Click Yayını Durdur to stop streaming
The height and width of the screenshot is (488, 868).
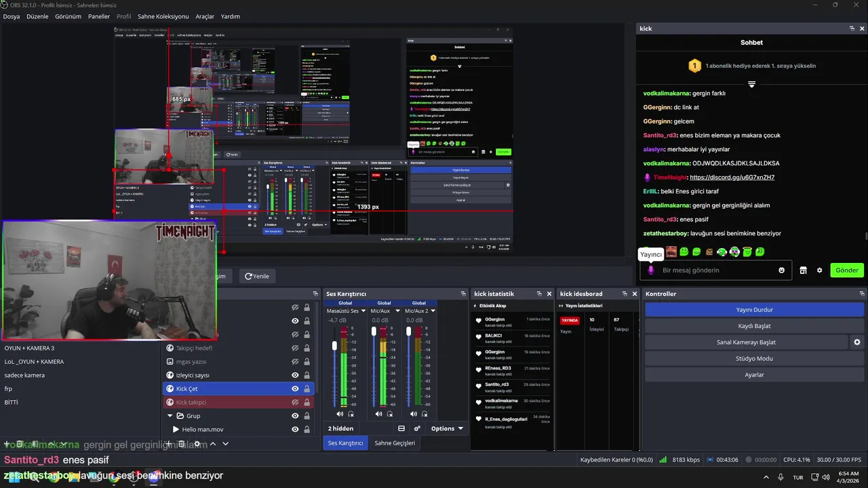click(x=754, y=310)
